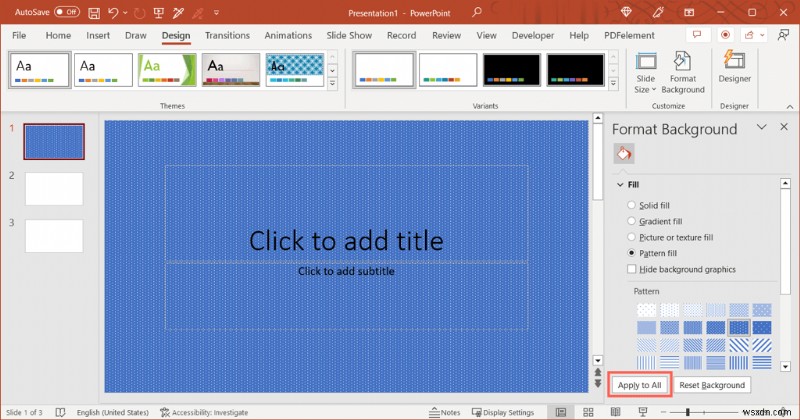Viewport: 800px width, 420px height.
Task: Open the Developer tab
Action: tap(533, 35)
